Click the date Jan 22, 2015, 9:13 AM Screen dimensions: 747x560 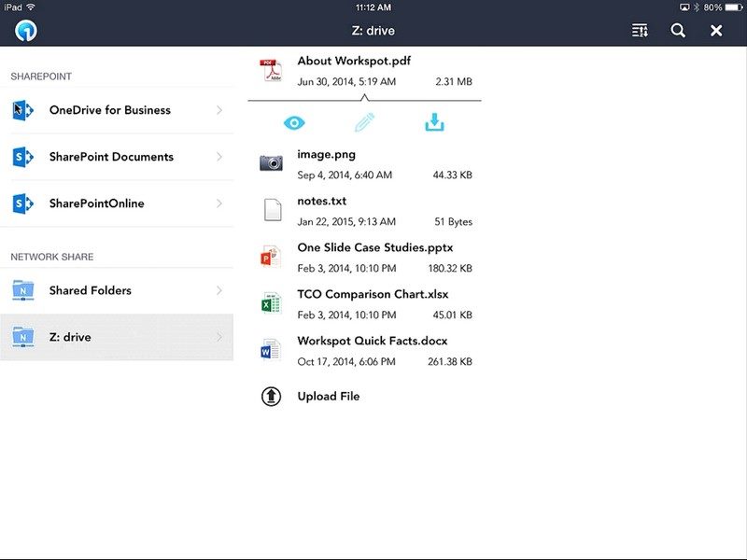[x=346, y=222]
